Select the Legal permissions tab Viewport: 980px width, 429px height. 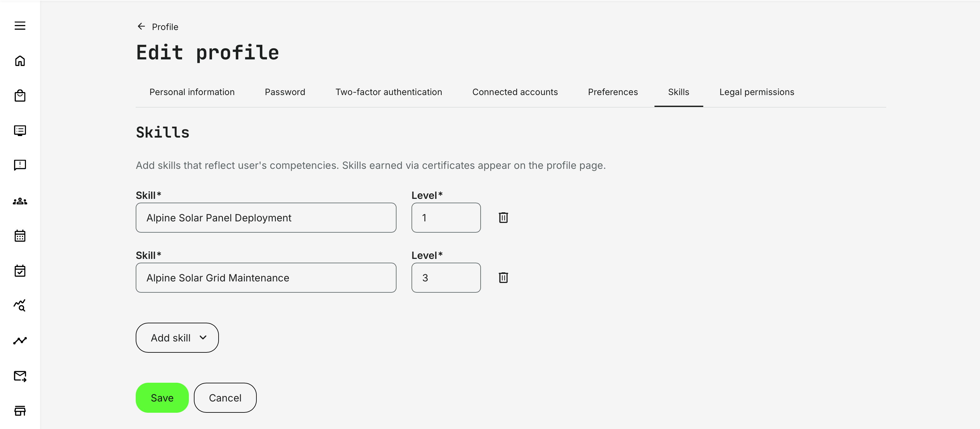pyautogui.click(x=756, y=92)
